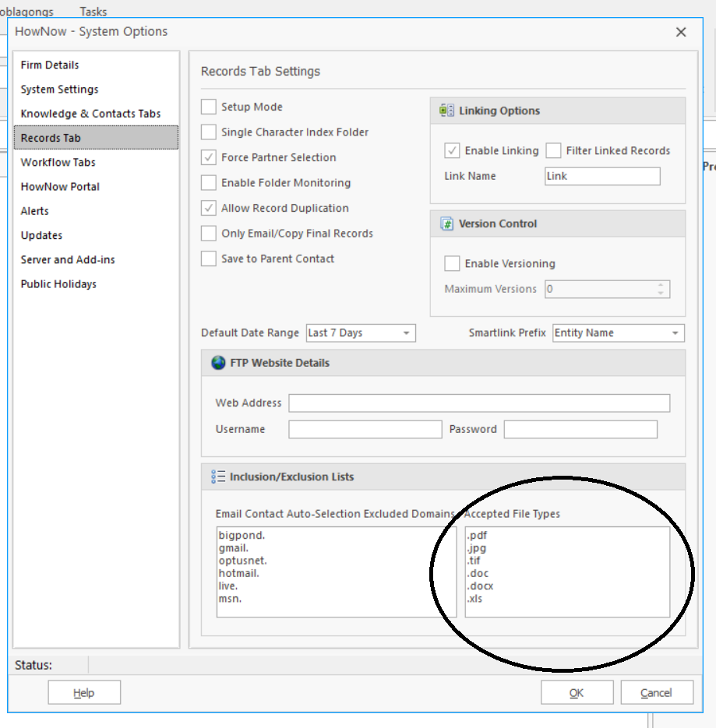Screen dimensions: 716x728
Task: Click the FTP Website Details globe icon
Action: (x=218, y=363)
